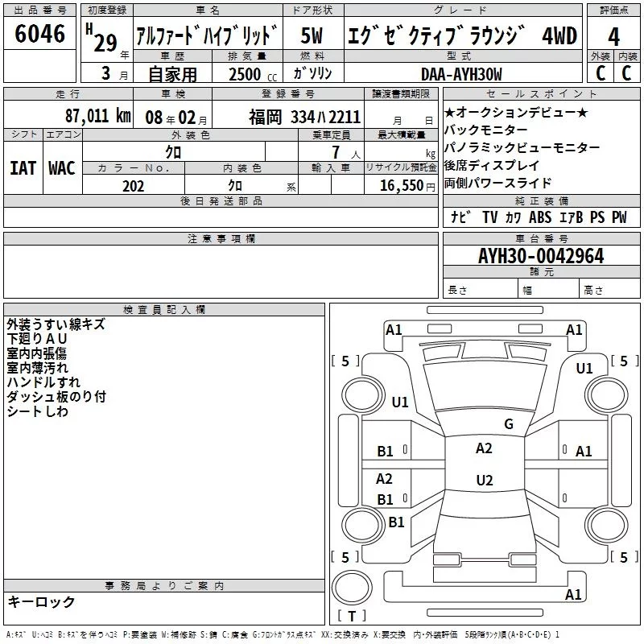Click the IAT shift type cell
The image size is (644, 644).
23,168
